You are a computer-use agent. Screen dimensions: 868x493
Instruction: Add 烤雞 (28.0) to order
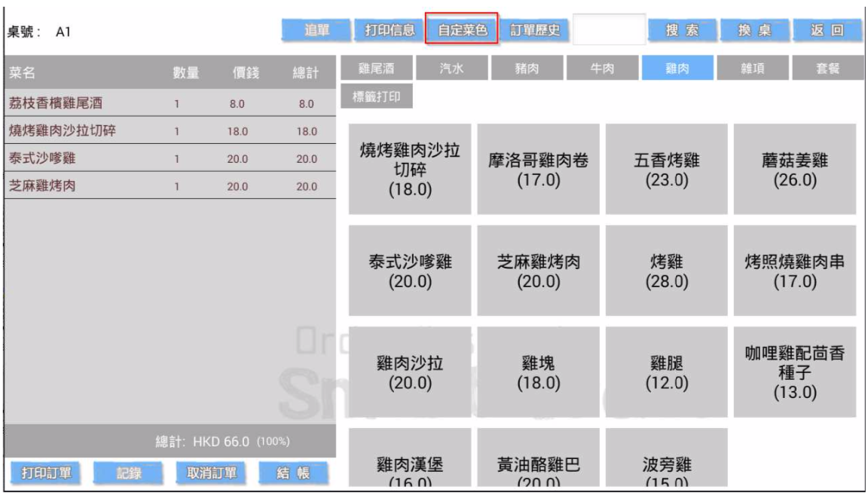[667, 271]
